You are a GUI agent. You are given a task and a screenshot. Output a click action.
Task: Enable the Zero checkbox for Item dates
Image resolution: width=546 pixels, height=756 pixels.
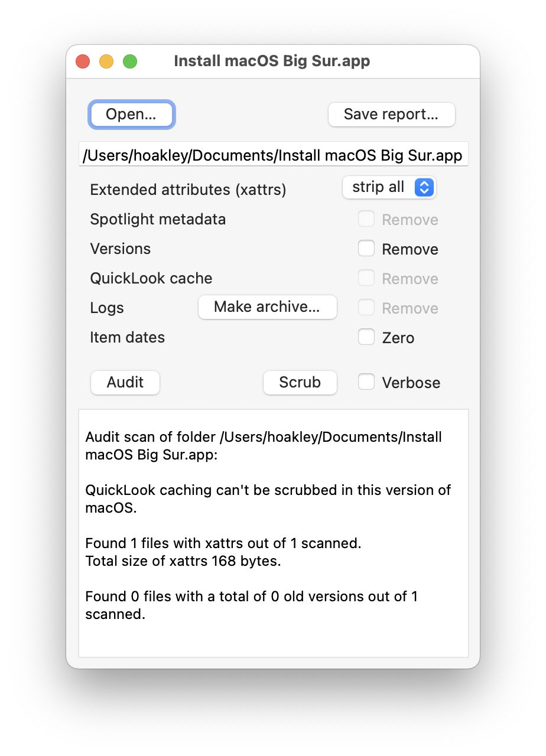pyautogui.click(x=366, y=337)
